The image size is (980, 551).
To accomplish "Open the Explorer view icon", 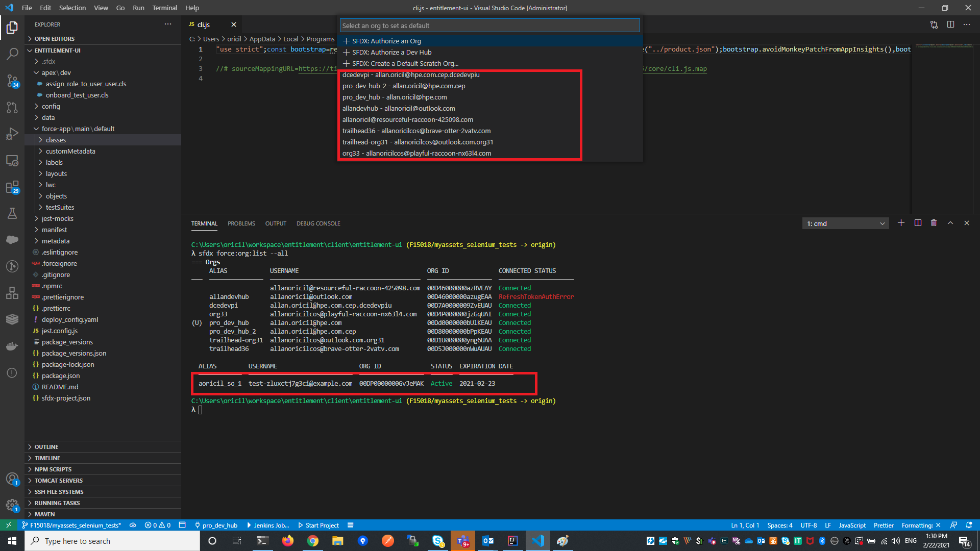I will tap(12, 28).
